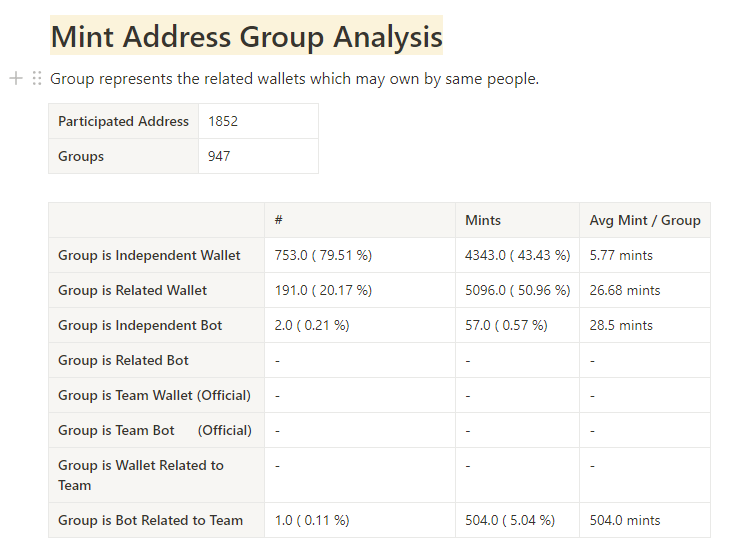
Task: Select the '1852' value cell
Action: click(258, 121)
